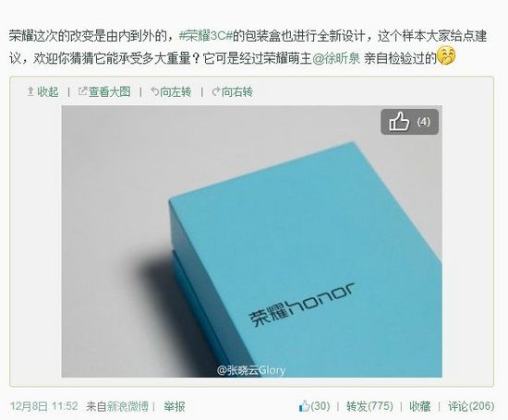Click the rotate-left arrow icon
Viewport: 508px width, 420px height.
point(154,91)
